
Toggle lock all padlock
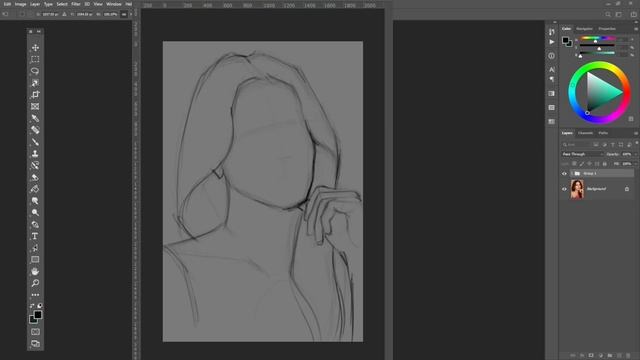604,164
